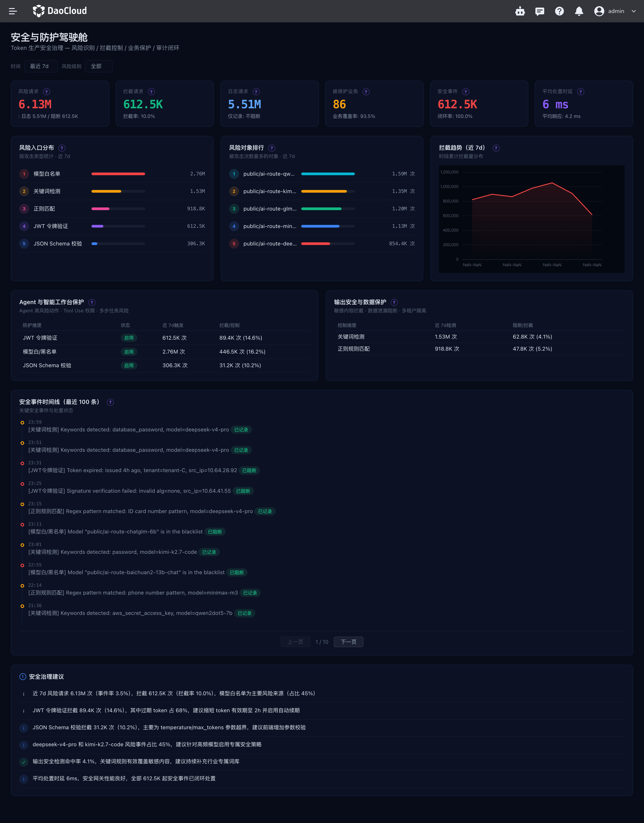This screenshot has height=823, width=644.
Task: Click the 安全治理建议 info icon
Action: click(23, 677)
